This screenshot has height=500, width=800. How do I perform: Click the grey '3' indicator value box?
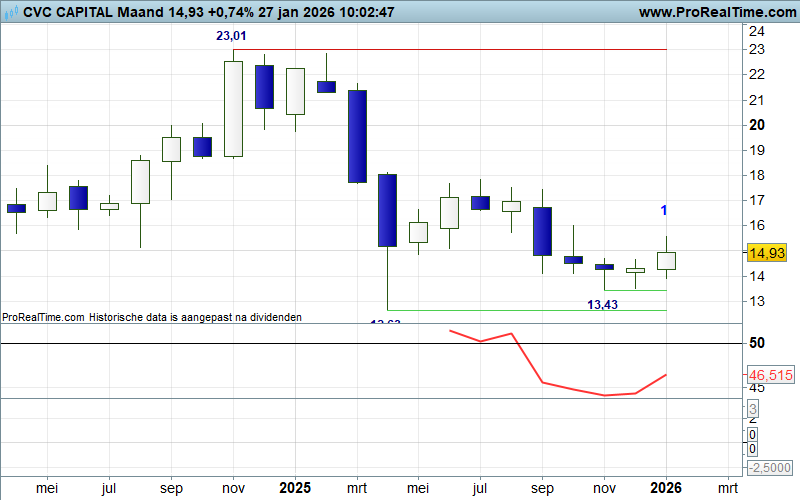click(x=752, y=408)
